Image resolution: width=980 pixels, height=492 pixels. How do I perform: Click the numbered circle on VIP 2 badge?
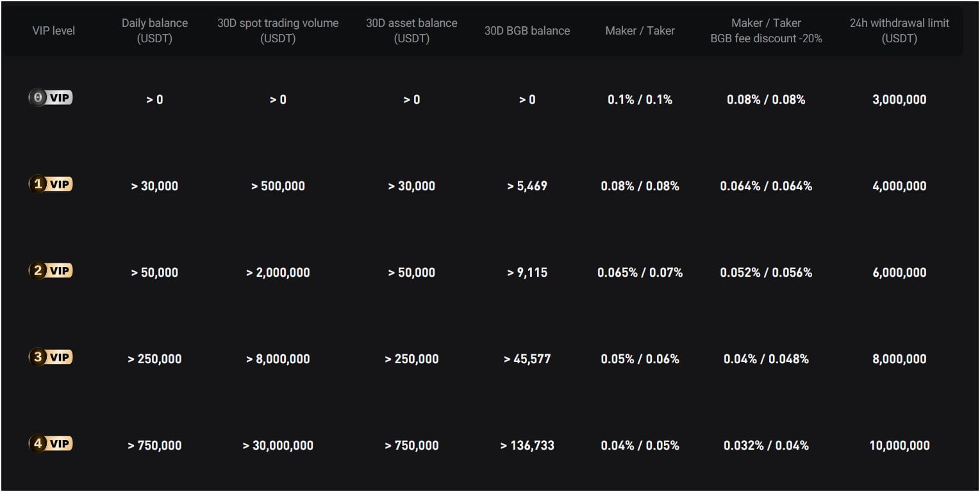tap(38, 270)
